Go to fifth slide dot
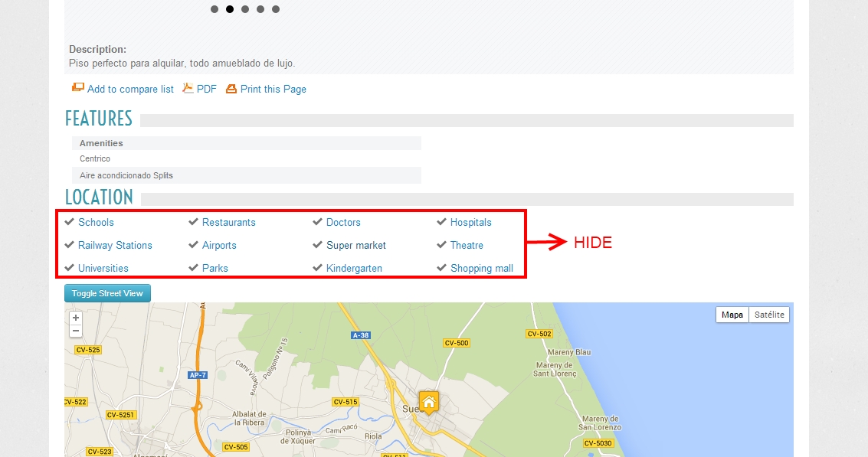Screen dimensions: 868x457 276,9
